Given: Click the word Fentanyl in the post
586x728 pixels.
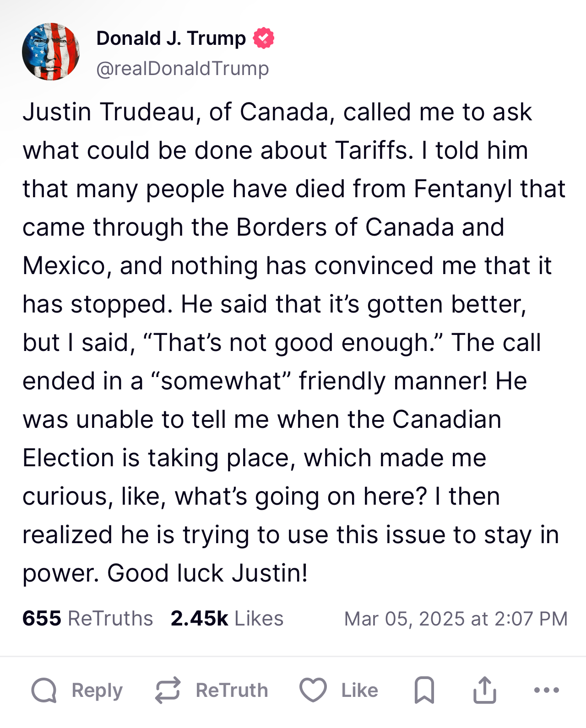Looking at the screenshot, I should click(462, 189).
